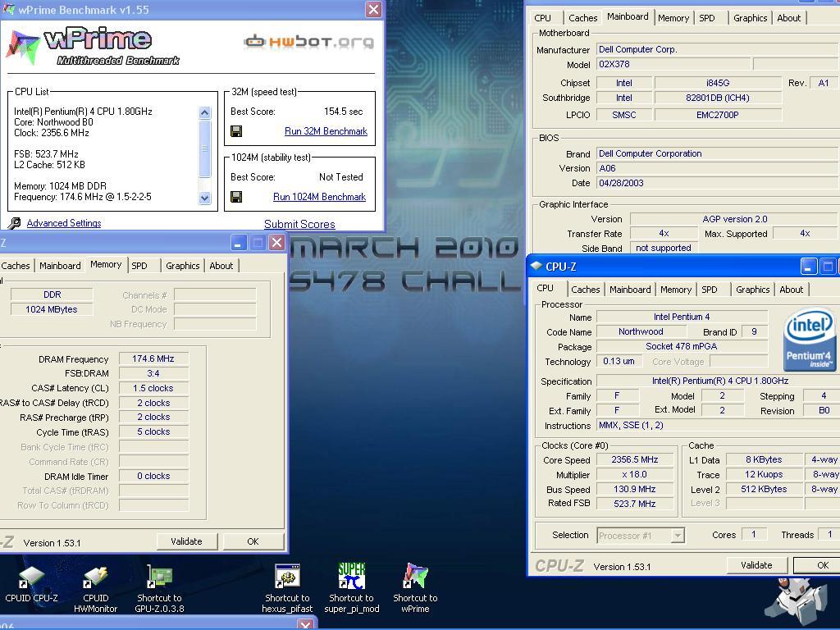Switch to SPD tab in CPU window
This screenshot has width=840, height=630.
click(710, 290)
